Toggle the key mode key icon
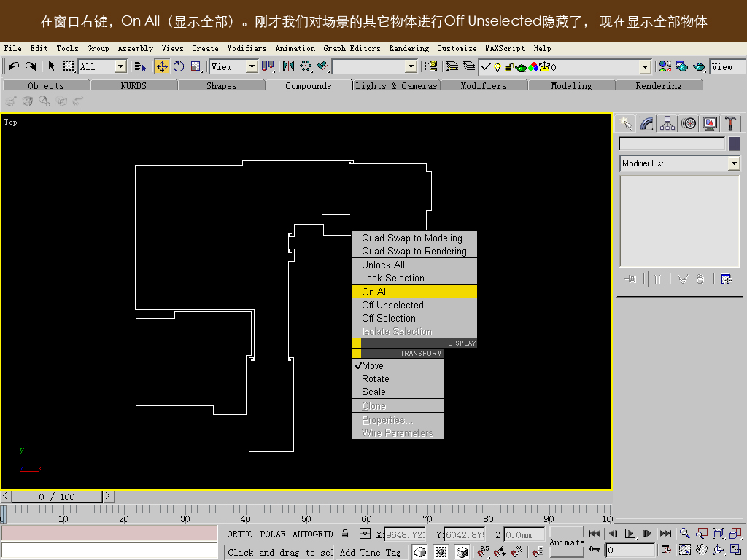The image size is (747, 560). [595, 550]
